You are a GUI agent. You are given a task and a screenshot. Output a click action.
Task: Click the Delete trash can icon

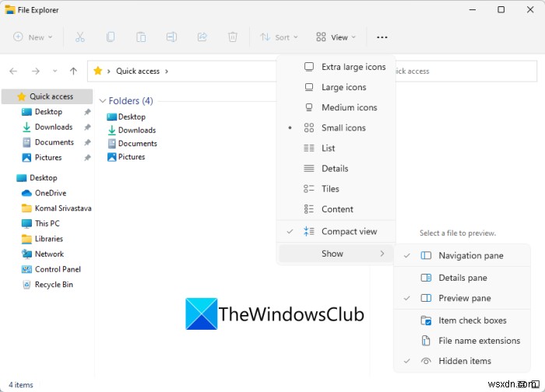pos(233,37)
